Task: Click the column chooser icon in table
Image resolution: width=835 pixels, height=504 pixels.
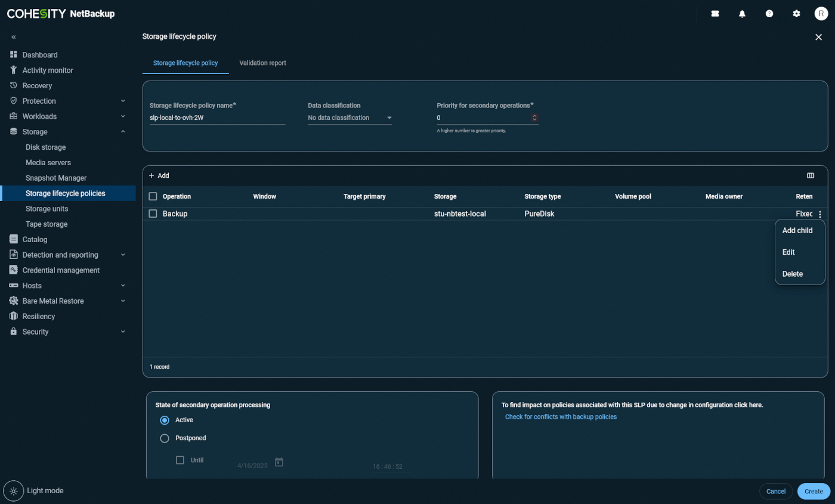Action: [x=810, y=175]
